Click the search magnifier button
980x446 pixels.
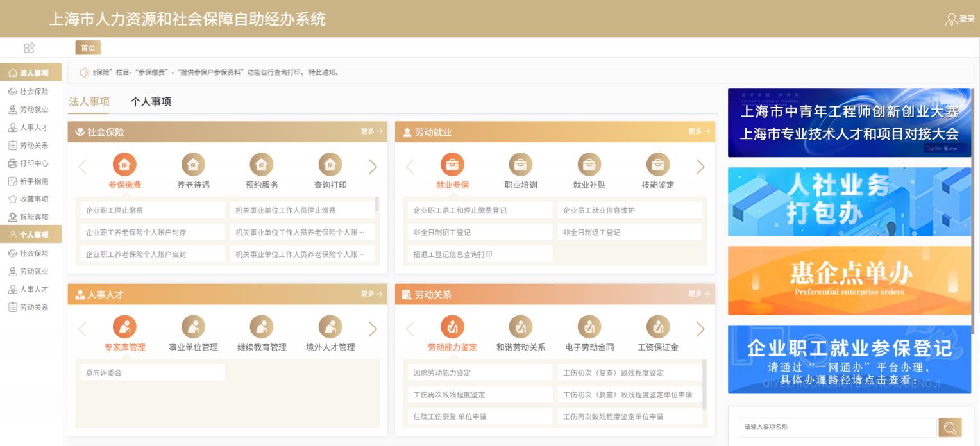pos(950,427)
